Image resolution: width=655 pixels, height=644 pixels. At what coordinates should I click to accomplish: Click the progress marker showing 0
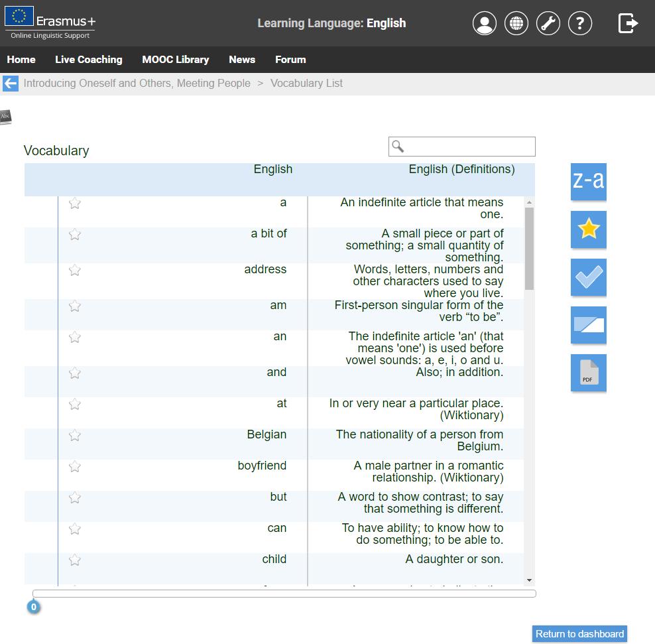tap(34, 606)
